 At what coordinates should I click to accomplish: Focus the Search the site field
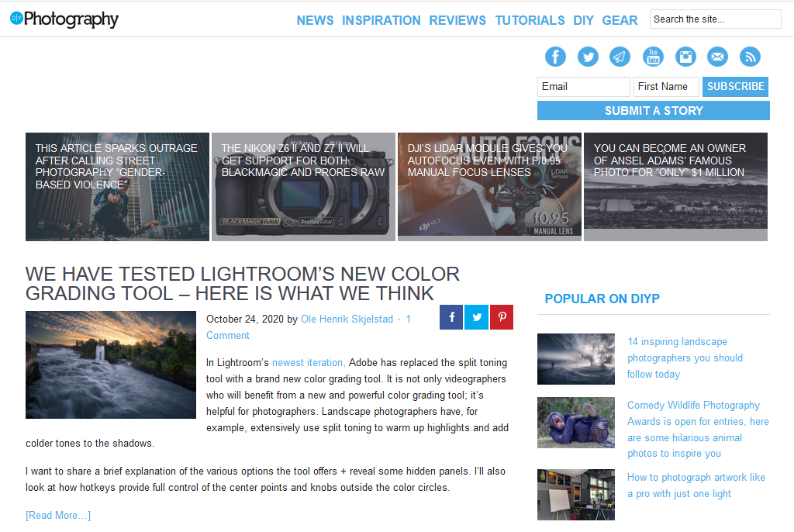tap(715, 19)
